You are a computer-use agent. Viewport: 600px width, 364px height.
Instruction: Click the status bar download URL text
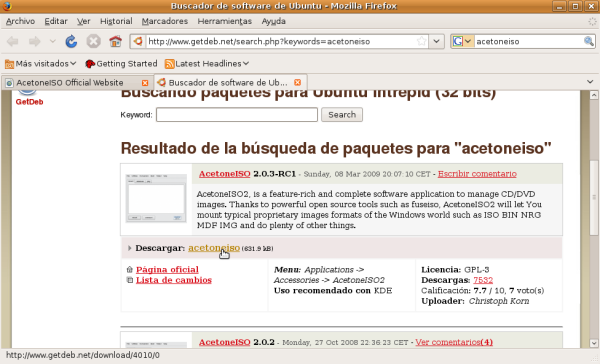(x=83, y=355)
